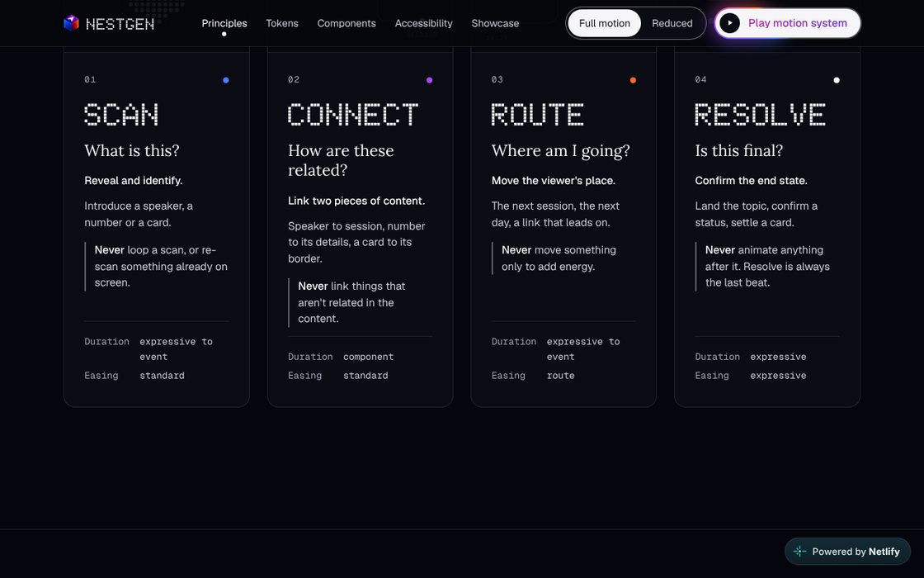Click the blue dot on Scan card
924x578 pixels.
pos(226,80)
